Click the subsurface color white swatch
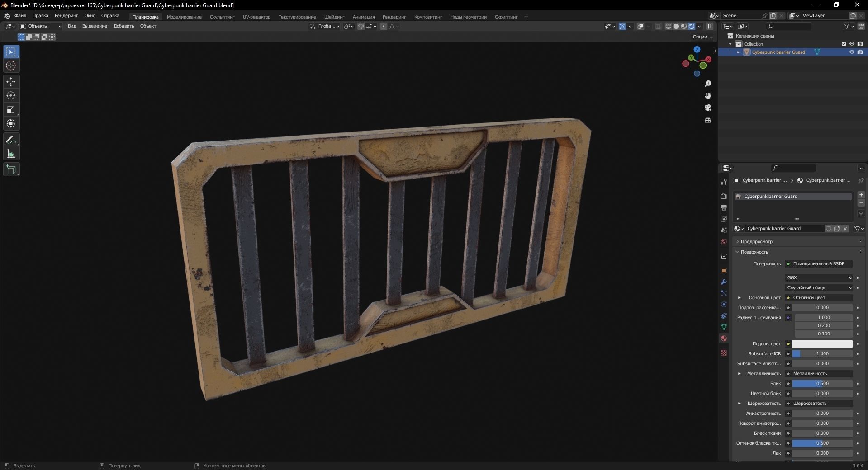The height and width of the screenshot is (470, 868). click(822, 344)
